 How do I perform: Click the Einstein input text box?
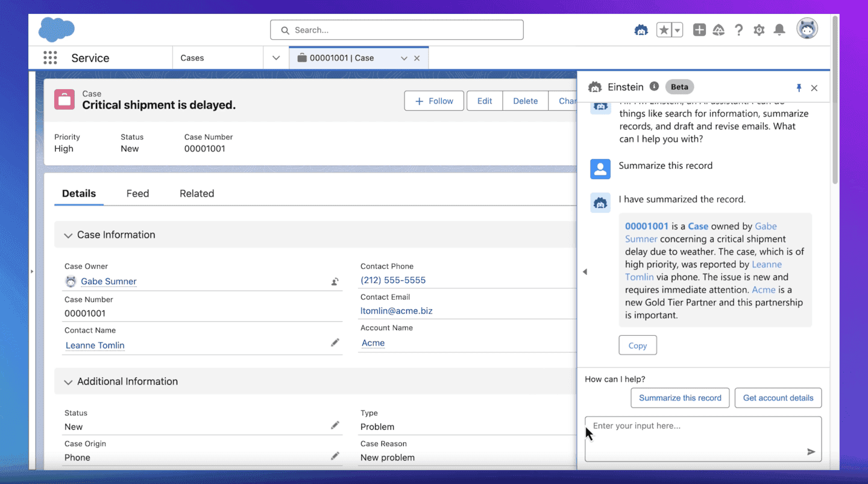tap(703, 439)
